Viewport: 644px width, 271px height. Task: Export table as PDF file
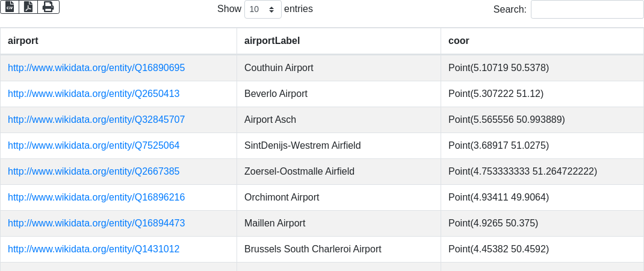tap(28, 7)
